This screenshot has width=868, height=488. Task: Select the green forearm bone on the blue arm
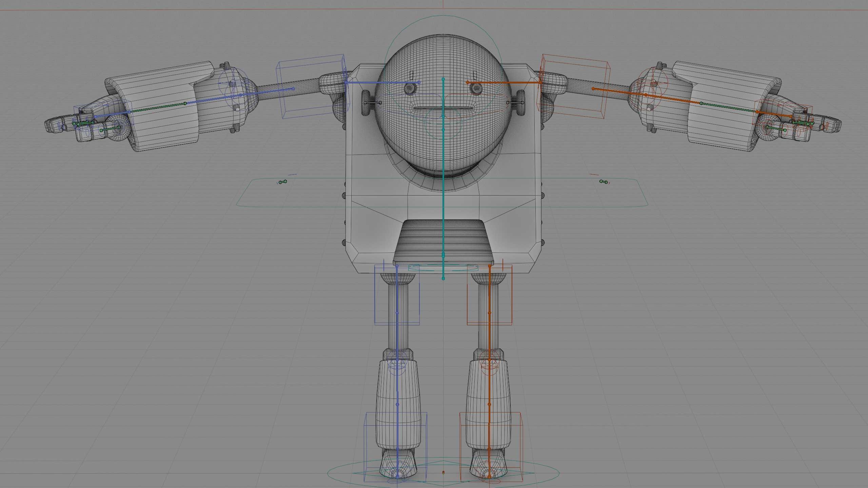[157, 107]
